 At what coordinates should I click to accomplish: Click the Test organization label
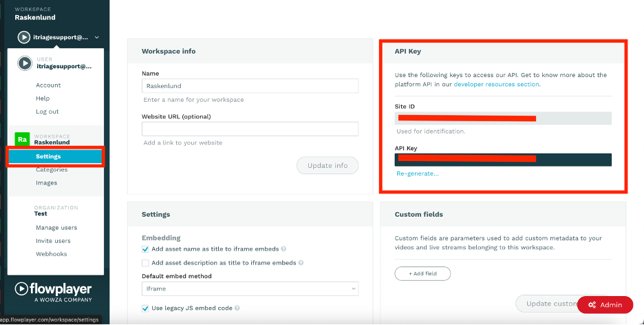tap(41, 213)
